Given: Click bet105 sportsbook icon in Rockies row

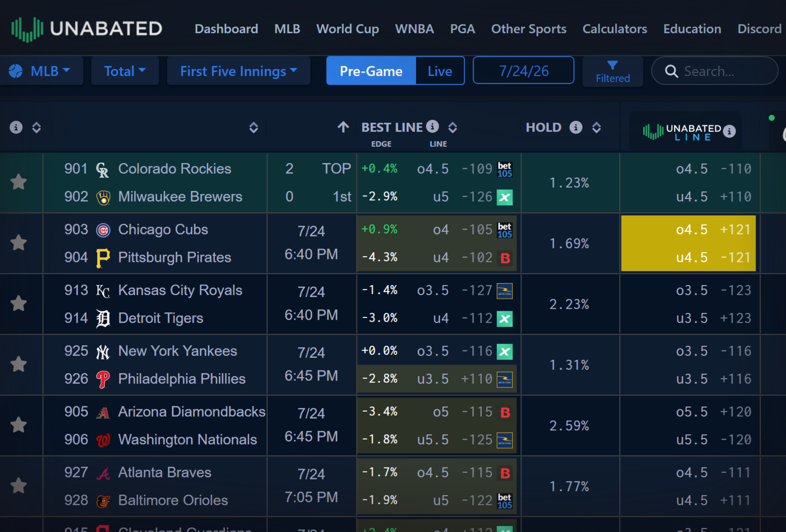Looking at the screenshot, I should (504, 169).
